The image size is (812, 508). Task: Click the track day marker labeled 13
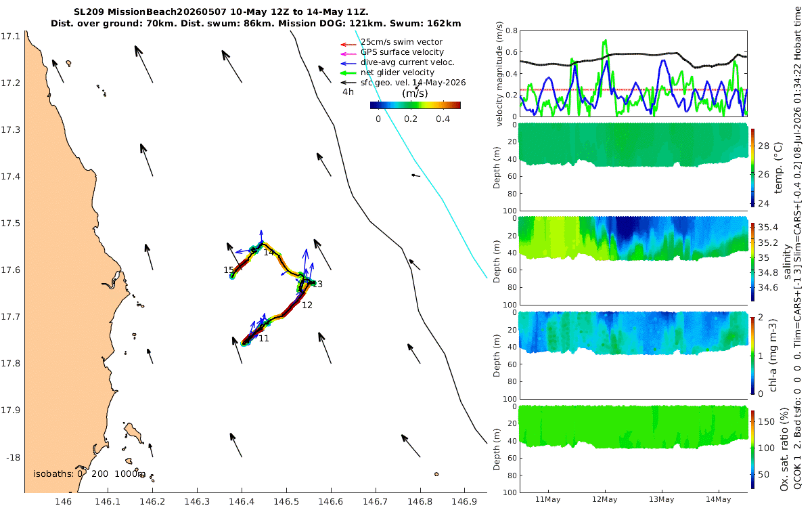pyautogui.click(x=317, y=284)
